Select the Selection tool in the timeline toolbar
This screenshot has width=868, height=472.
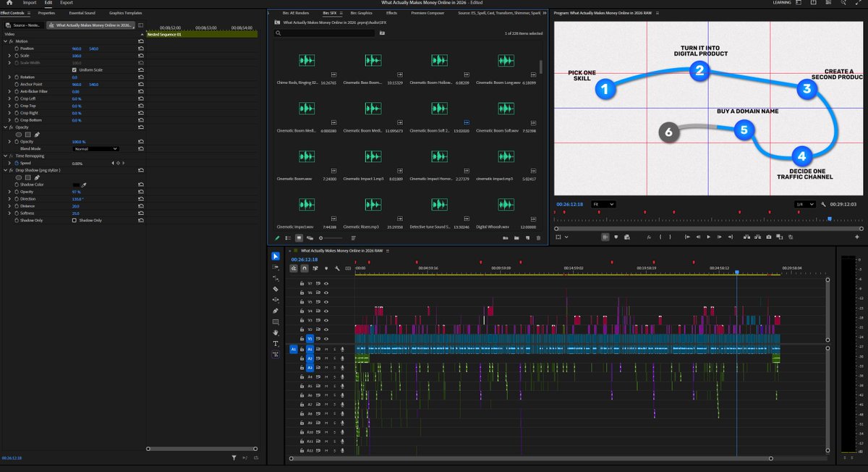pos(276,256)
